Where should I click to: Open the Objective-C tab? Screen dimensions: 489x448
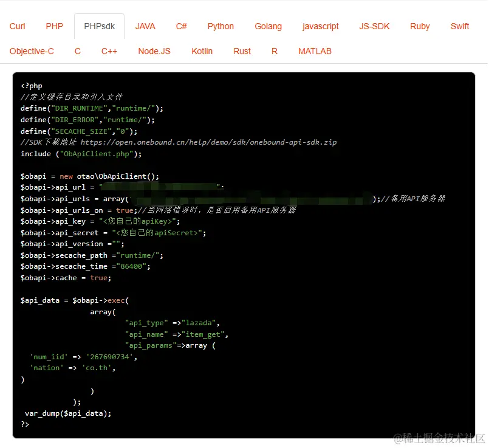pyautogui.click(x=32, y=51)
